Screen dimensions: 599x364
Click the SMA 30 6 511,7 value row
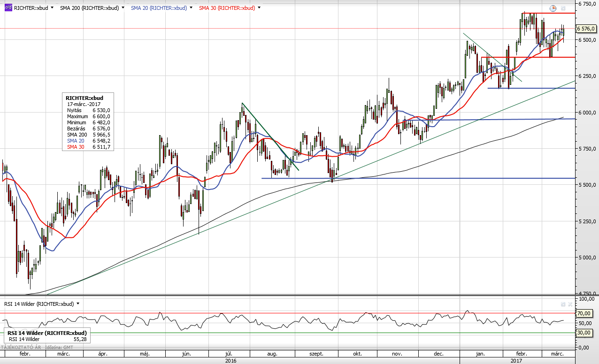(88, 147)
